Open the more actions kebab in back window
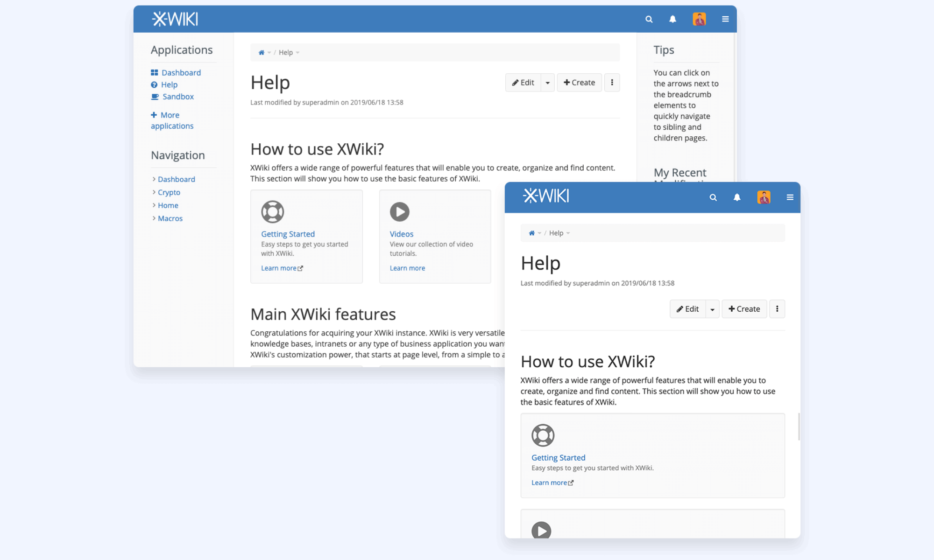934x560 pixels. 612,83
